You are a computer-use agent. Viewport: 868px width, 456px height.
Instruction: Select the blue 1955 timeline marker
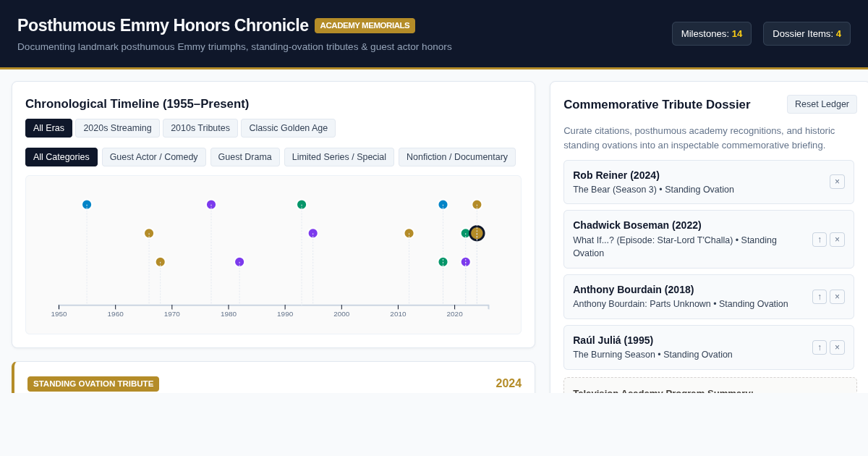(x=87, y=205)
